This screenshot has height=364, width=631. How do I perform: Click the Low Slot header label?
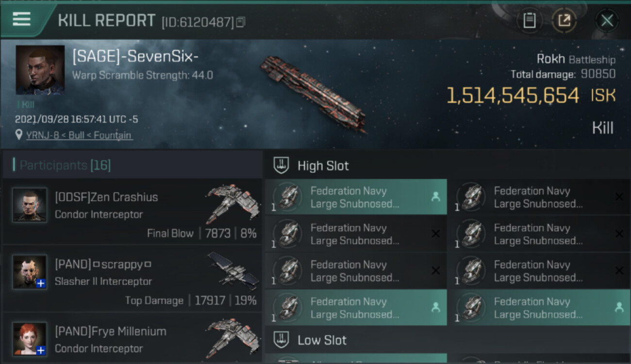[x=322, y=340]
